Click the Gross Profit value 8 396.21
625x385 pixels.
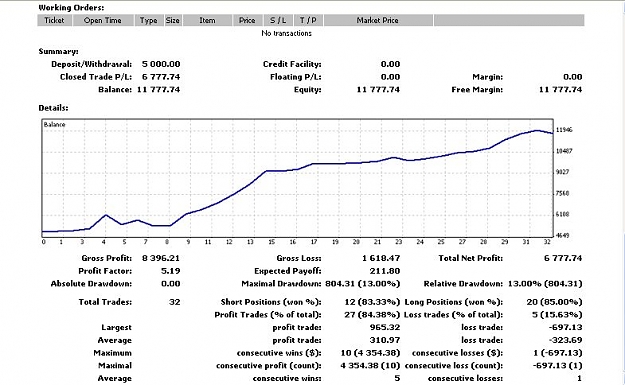(161, 258)
